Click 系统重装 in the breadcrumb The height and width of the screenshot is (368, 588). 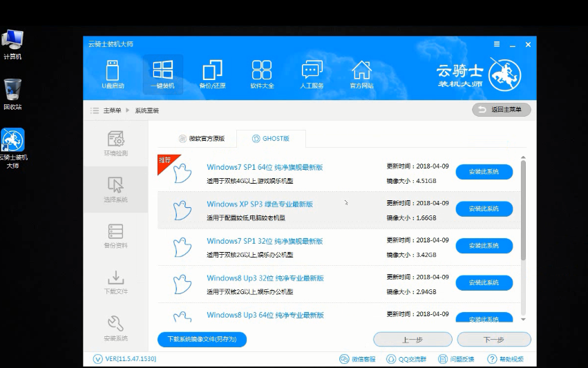[x=146, y=110]
